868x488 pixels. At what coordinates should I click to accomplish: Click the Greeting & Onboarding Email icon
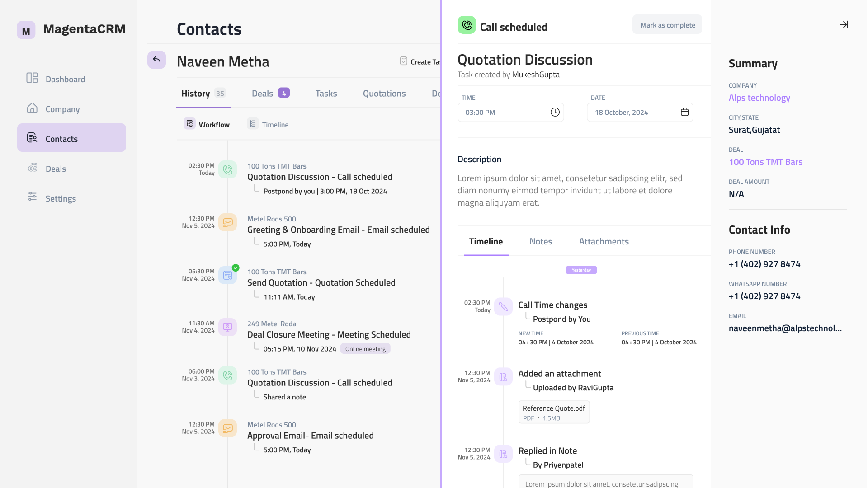227,222
